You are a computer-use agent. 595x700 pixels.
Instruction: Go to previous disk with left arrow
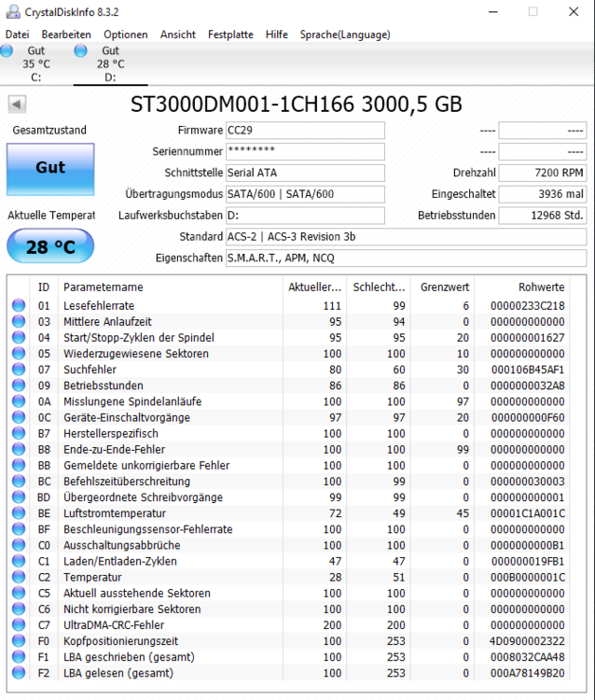(x=17, y=104)
